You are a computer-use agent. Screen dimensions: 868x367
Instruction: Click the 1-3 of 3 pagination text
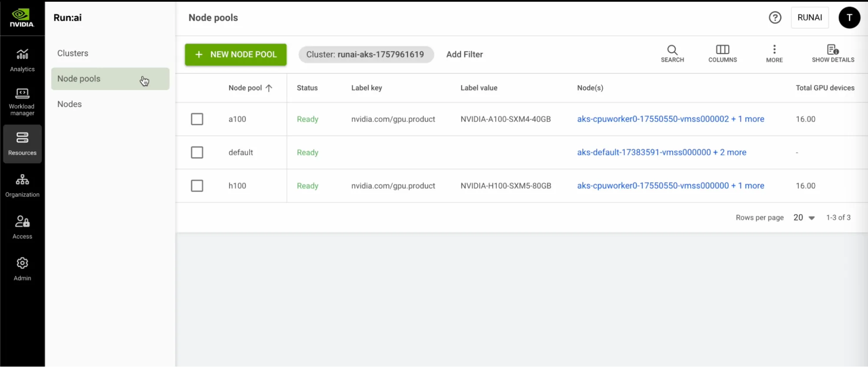[838, 218]
